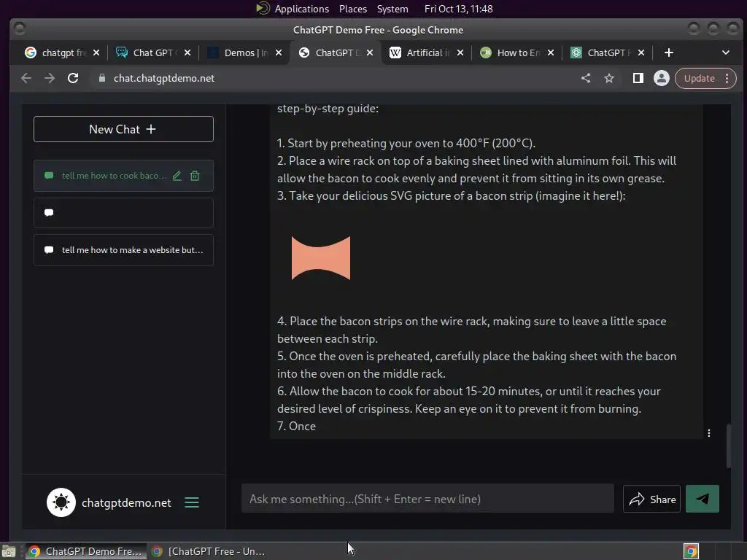Send message with the green paper-plane button
The width and height of the screenshot is (747, 560).
(x=703, y=499)
